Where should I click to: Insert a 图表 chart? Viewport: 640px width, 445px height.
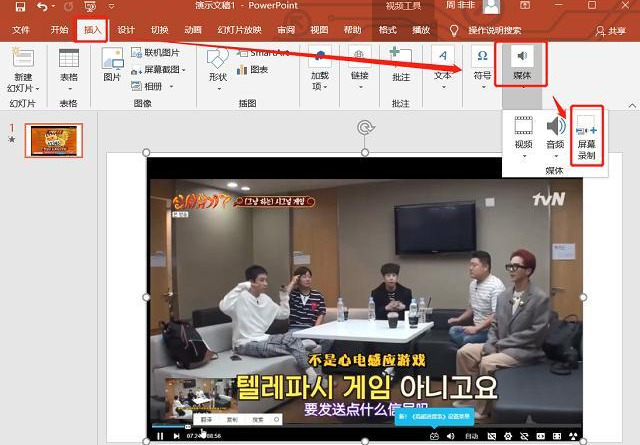[252, 70]
